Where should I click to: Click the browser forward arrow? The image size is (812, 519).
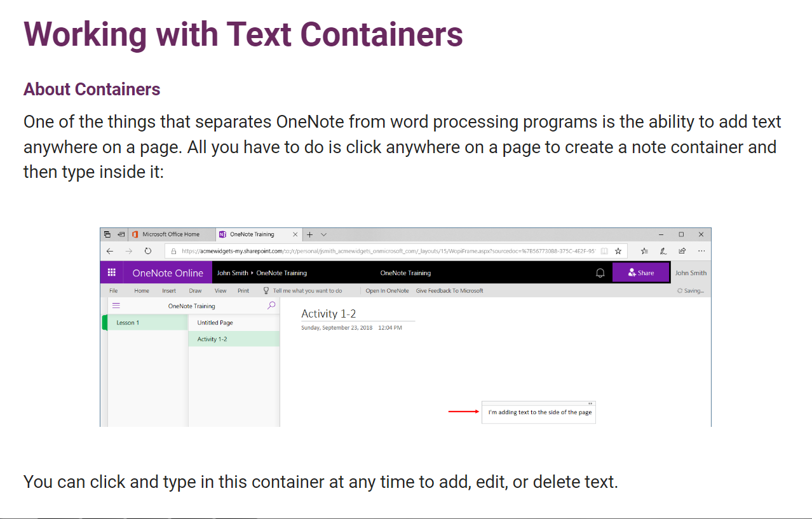click(x=129, y=251)
